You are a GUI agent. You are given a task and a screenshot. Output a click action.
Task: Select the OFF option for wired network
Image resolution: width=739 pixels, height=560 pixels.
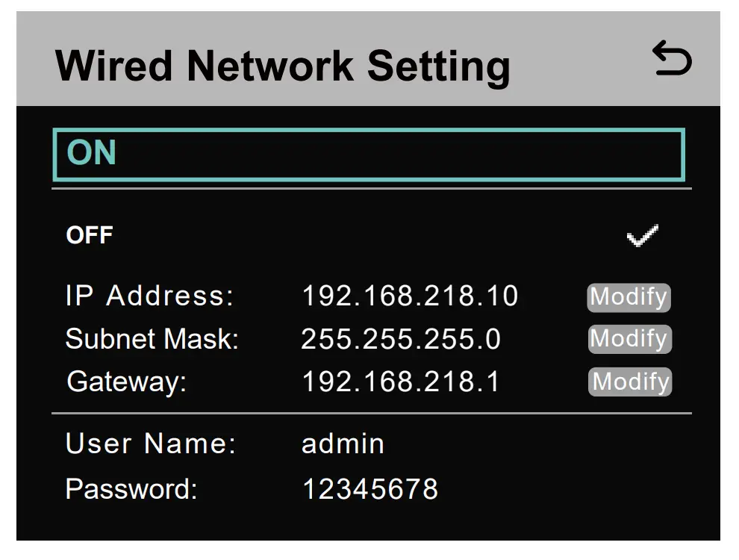coord(90,235)
